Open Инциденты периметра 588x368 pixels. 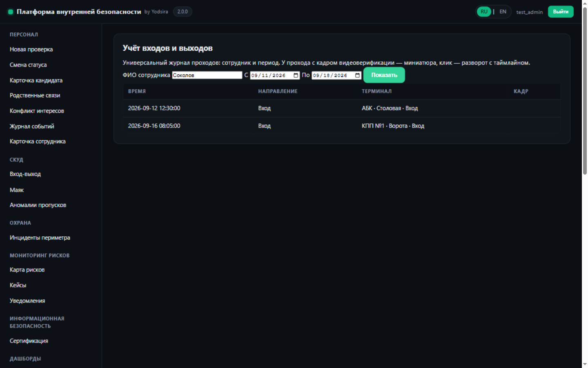pos(40,238)
